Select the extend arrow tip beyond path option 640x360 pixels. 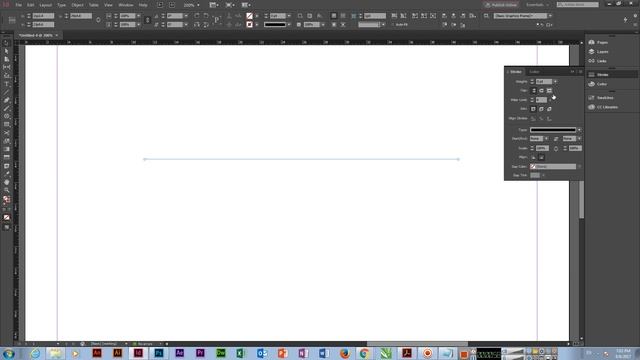pos(533,157)
